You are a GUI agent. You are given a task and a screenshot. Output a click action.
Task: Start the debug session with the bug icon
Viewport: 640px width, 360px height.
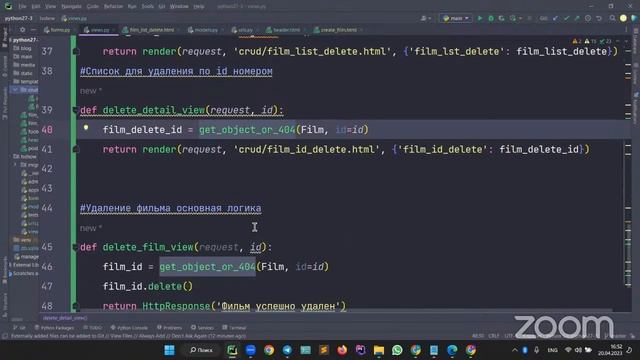(x=491, y=18)
